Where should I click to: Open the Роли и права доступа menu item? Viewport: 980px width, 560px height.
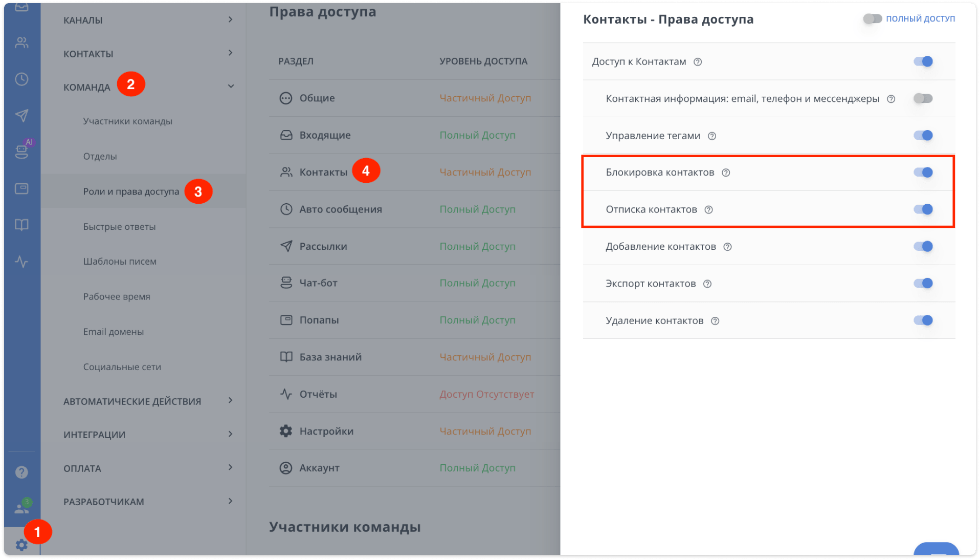coord(131,191)
